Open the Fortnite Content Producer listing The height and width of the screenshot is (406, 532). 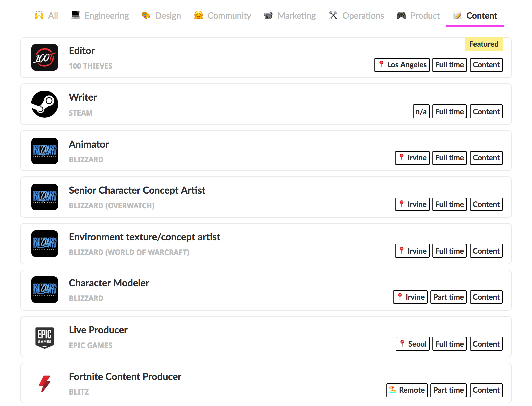266,383
